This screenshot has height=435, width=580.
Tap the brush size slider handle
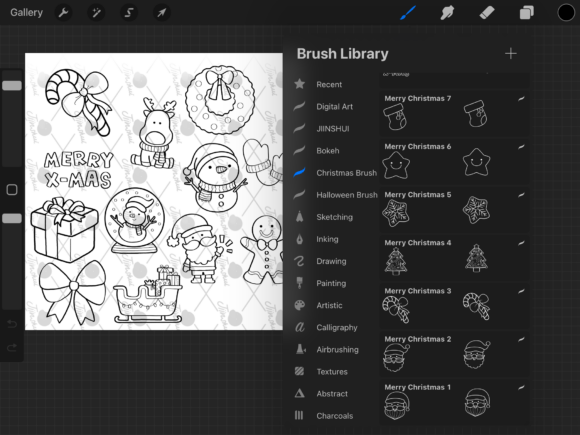click(12, 86)
